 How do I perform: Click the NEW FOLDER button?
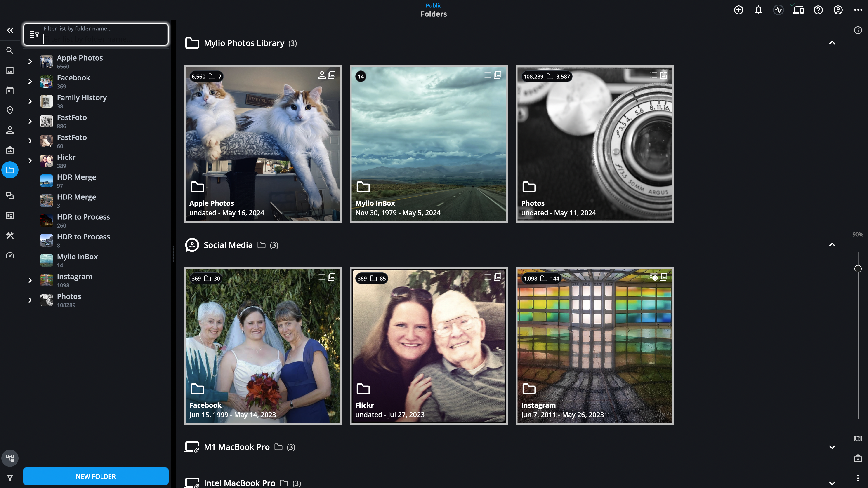coord(96,476)
